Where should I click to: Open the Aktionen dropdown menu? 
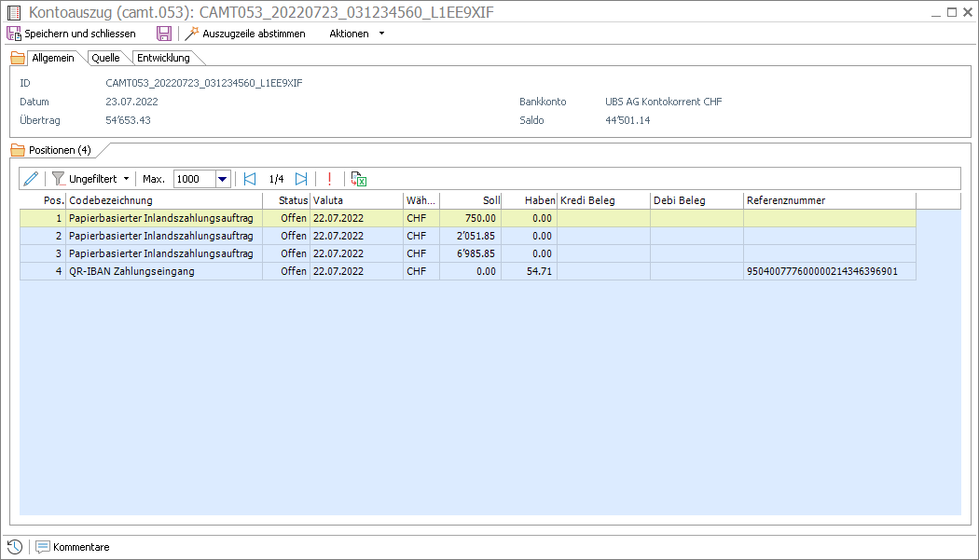[356, 34]
